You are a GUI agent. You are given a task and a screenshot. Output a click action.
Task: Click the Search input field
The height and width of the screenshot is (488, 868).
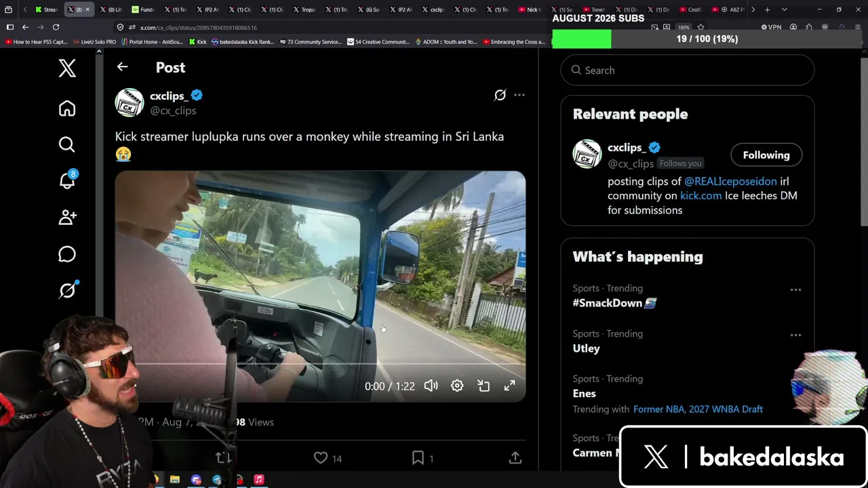(x=687, y=70)
